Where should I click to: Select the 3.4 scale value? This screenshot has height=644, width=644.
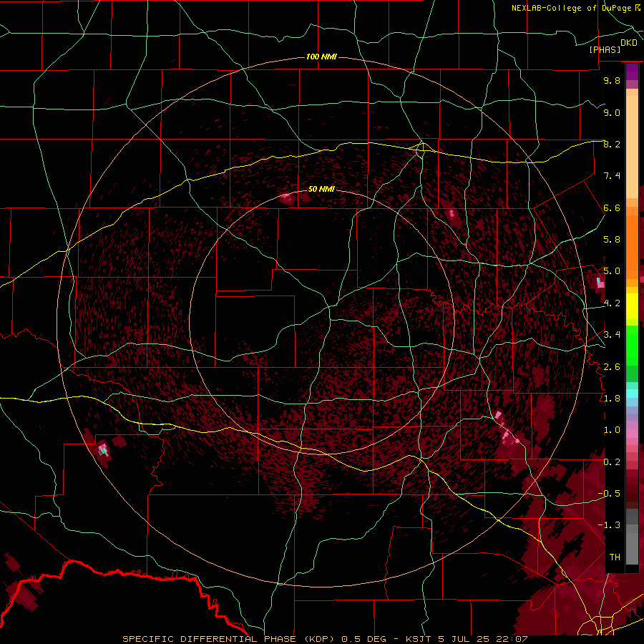612,334
